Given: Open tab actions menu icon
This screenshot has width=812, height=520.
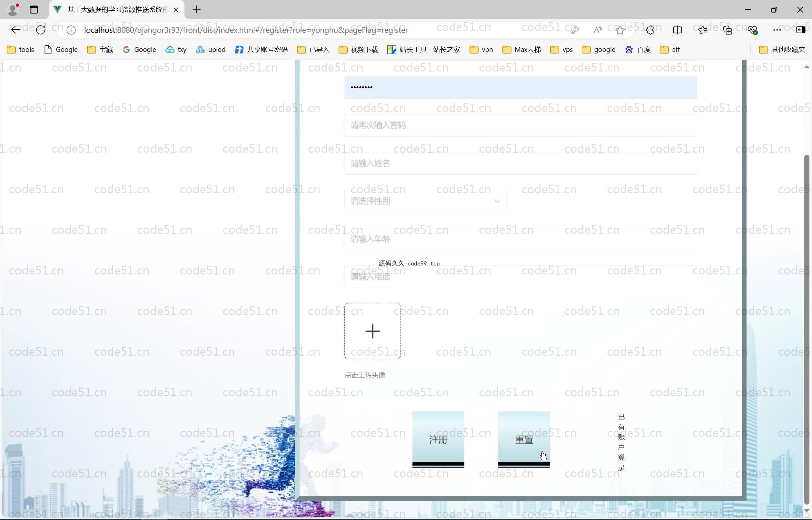Looking at the screenshot, I should pyautogui.click(x=34, y=9).
